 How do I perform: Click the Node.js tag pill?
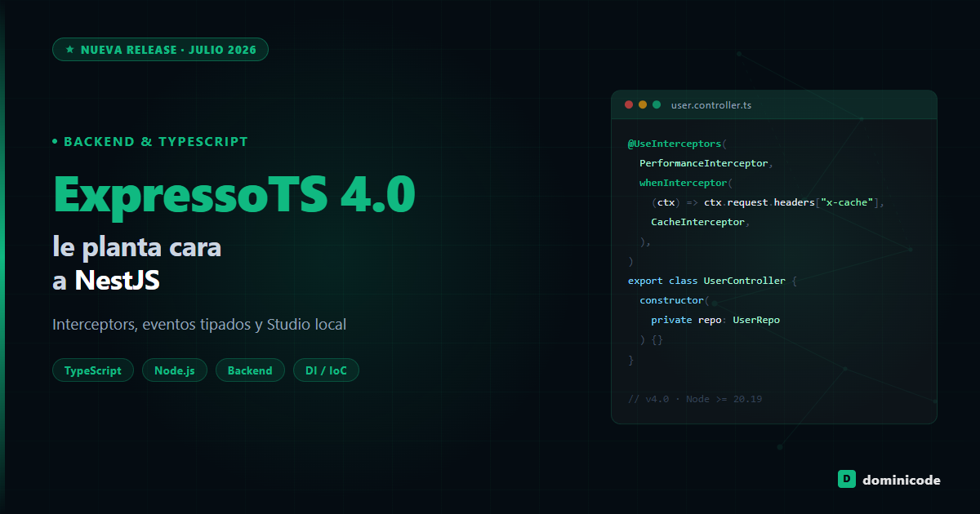[175, 370]
